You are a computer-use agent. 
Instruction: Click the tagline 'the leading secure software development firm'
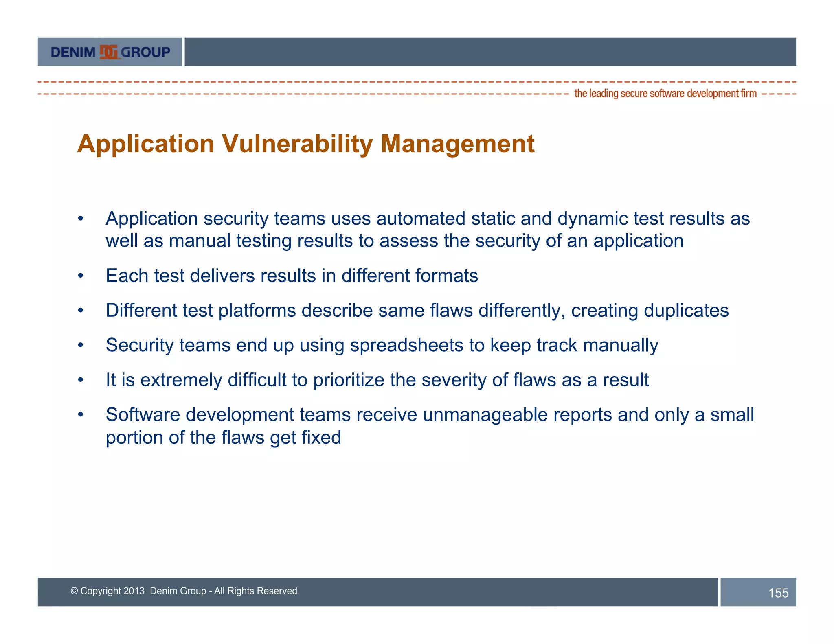[x=665, y=94]
